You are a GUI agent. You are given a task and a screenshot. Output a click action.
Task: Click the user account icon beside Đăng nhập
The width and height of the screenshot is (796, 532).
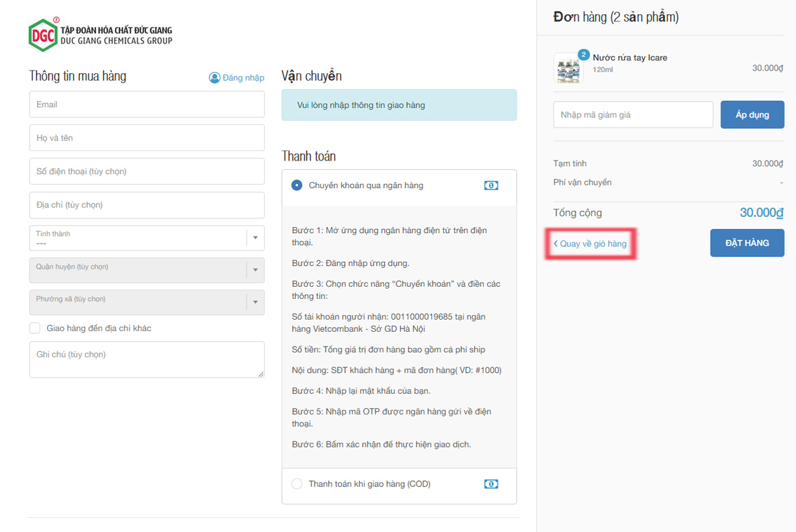(x=214, y=78)
